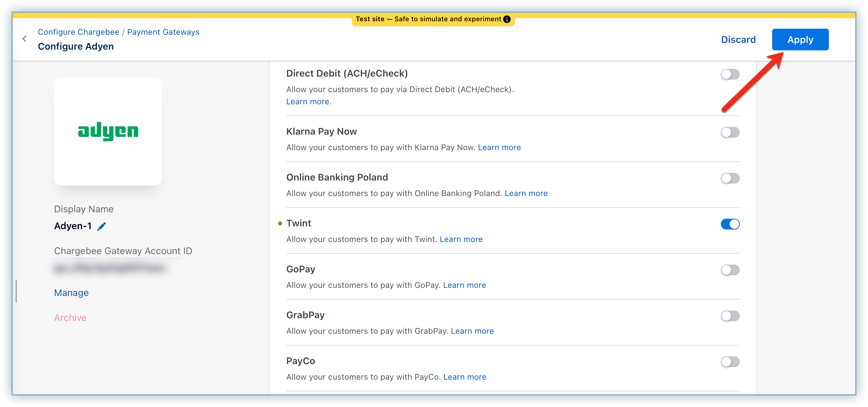Click the Online Banking Poland heading
868x407 pixels.
(337, 178)
